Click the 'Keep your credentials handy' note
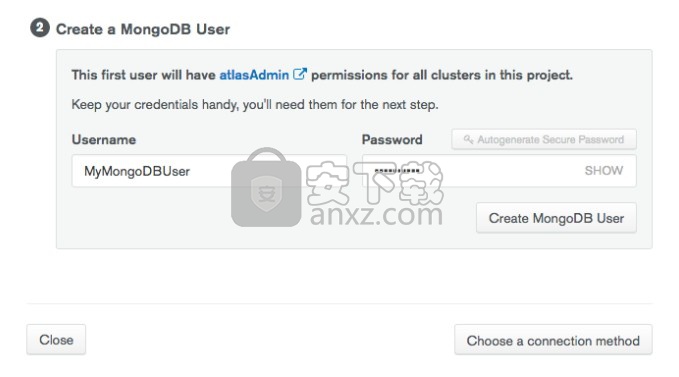Viewport: 679px width, 377px height. click(x=255, y=105)
